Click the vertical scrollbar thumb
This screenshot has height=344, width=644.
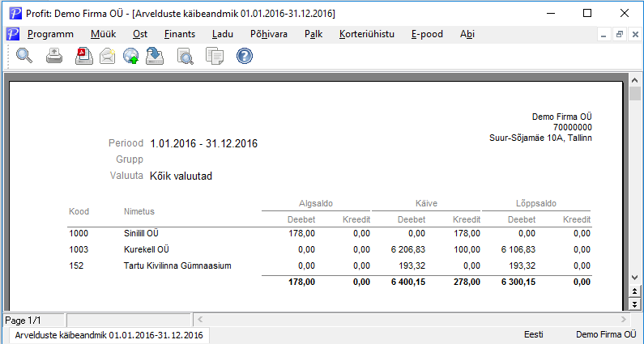click(634, 93)
